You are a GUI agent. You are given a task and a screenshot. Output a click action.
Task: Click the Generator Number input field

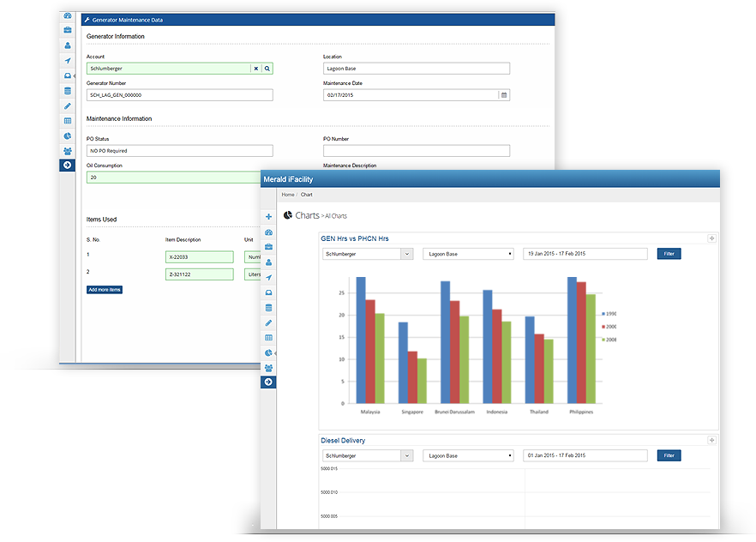click(x=179, y=95)
